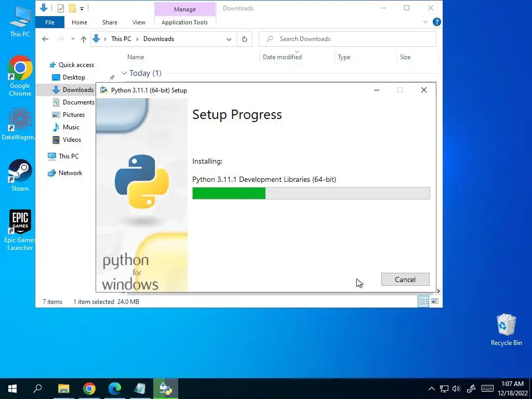532x399 pixels.
Task: Refresh the Downloads folder
Action: (x=244, y=39)
